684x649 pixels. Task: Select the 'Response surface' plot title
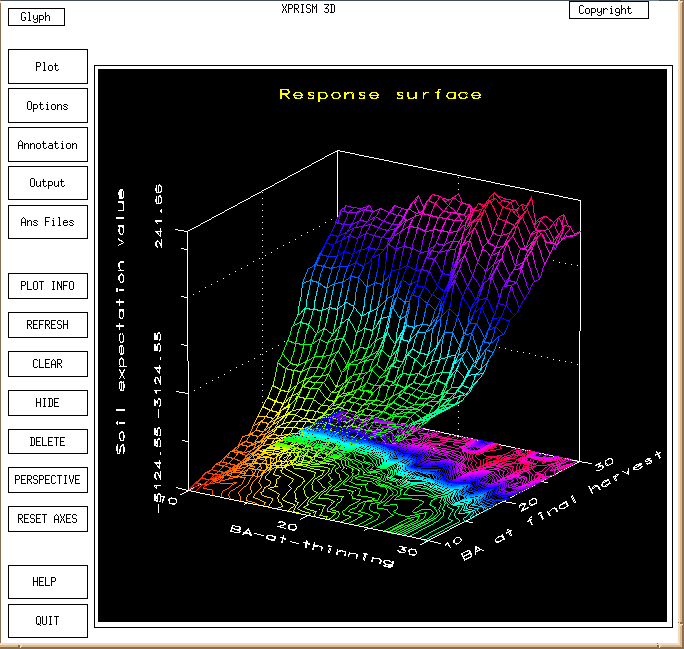pos(380,95)
